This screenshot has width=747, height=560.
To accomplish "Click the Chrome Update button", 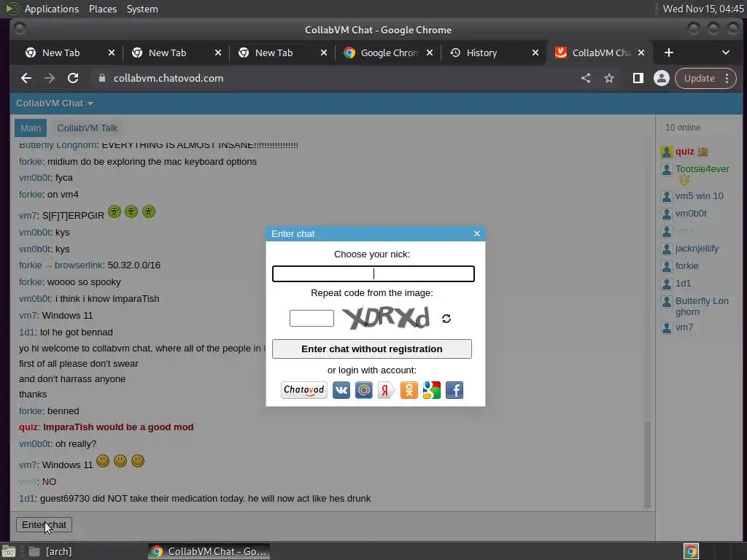I will (700, 78).
